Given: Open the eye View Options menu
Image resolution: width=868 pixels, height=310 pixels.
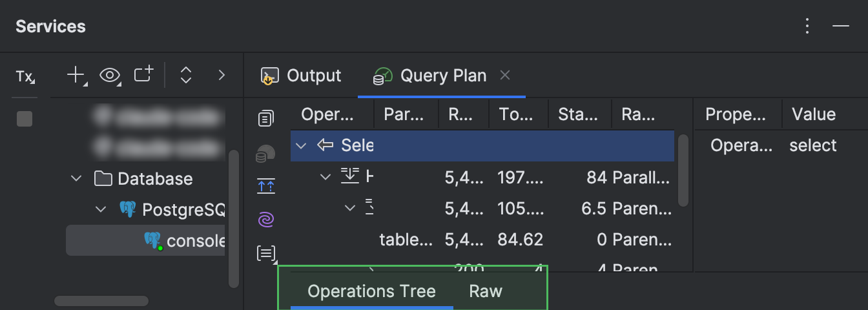Looking at the screenshot, I should coord(110,76).
